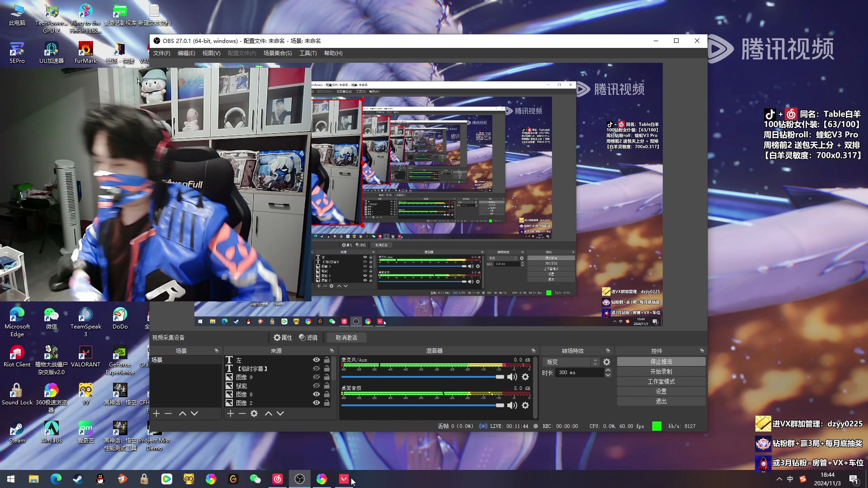Increase transition 时长 duration with up arrow
The height and width of the screenshot is (488, 868).
608,370
